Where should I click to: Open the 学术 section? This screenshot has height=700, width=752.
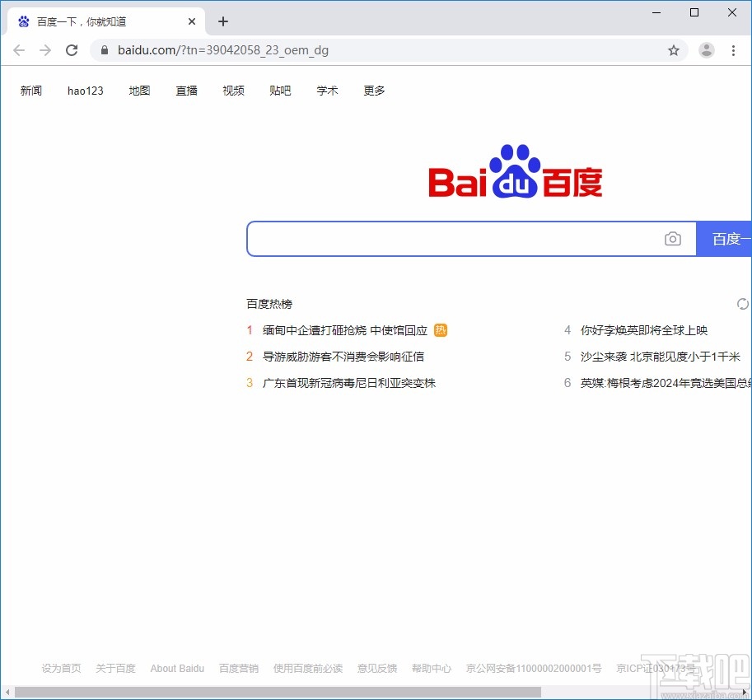click(327, 91)
